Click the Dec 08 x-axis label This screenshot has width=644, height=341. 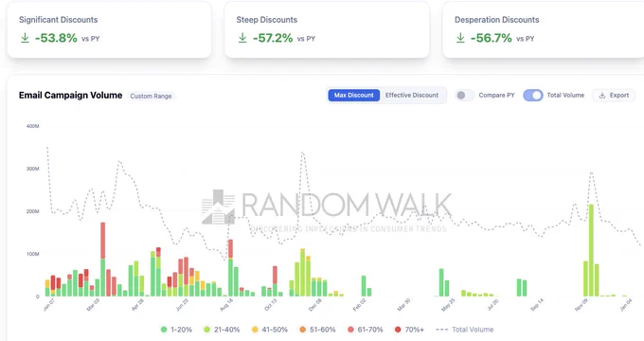coord(315,305)
